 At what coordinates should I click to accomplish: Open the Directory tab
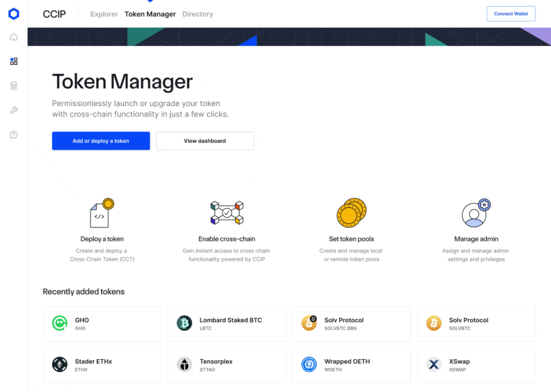coord(197,14)
